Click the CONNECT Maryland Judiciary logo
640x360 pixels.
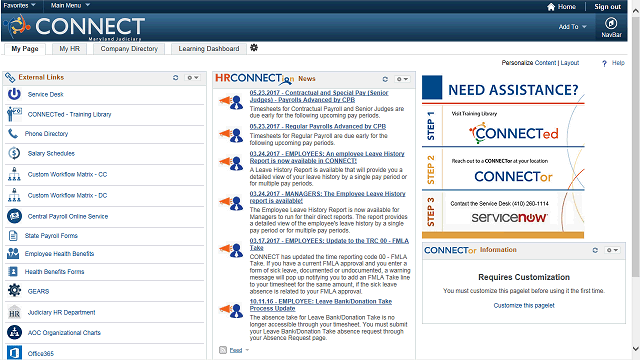[x=74, y=27]
